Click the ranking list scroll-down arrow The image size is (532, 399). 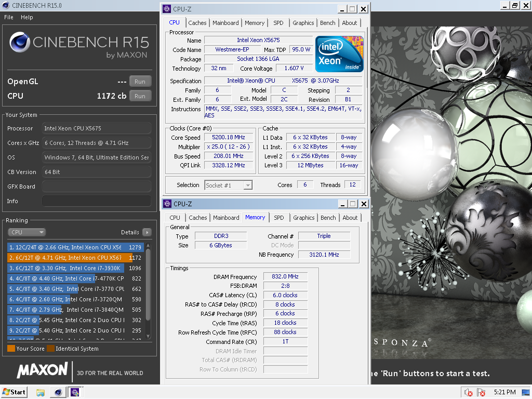(148, 336)
